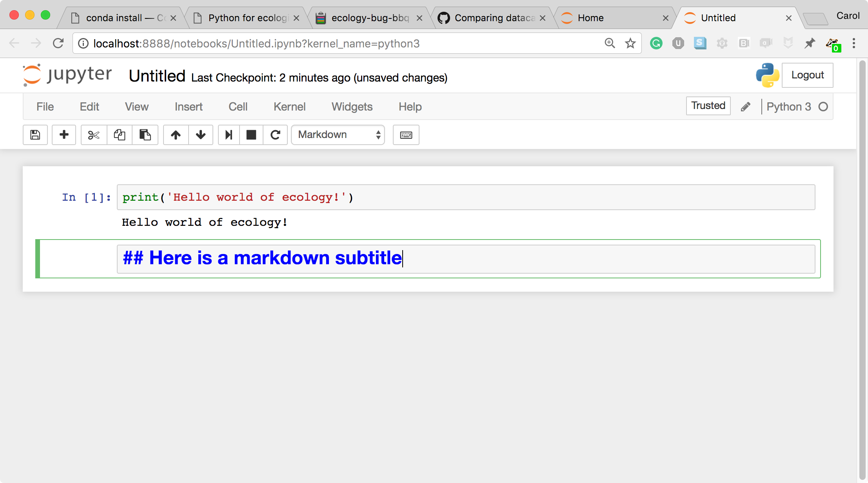
Task: Click the Logout button
Action: (807, 75)
